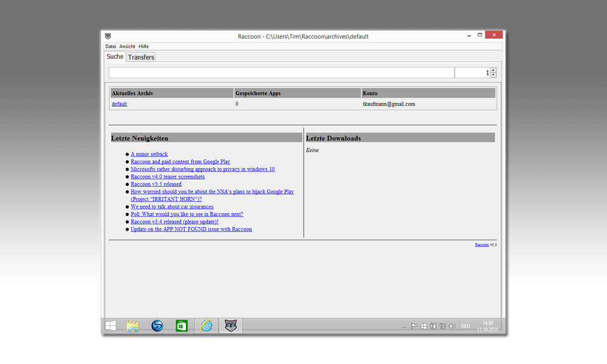This screenshot has height=364, width=607.
Task: Open 'Update on the APP NOT FOUND issue' link
Action: point(191,229)
